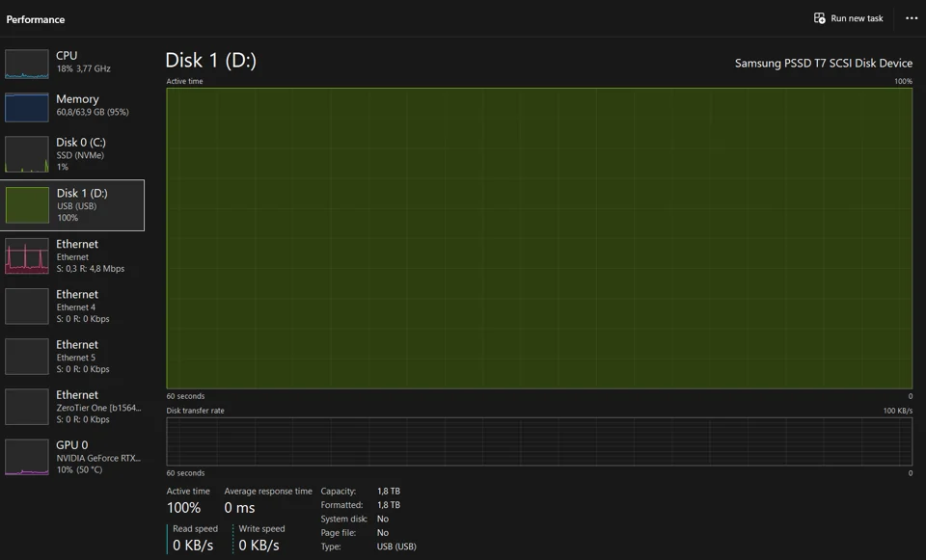The image size is (926, 560).
Task: Select the Memory usage thumbnail graph
Action: click(27, 107)
